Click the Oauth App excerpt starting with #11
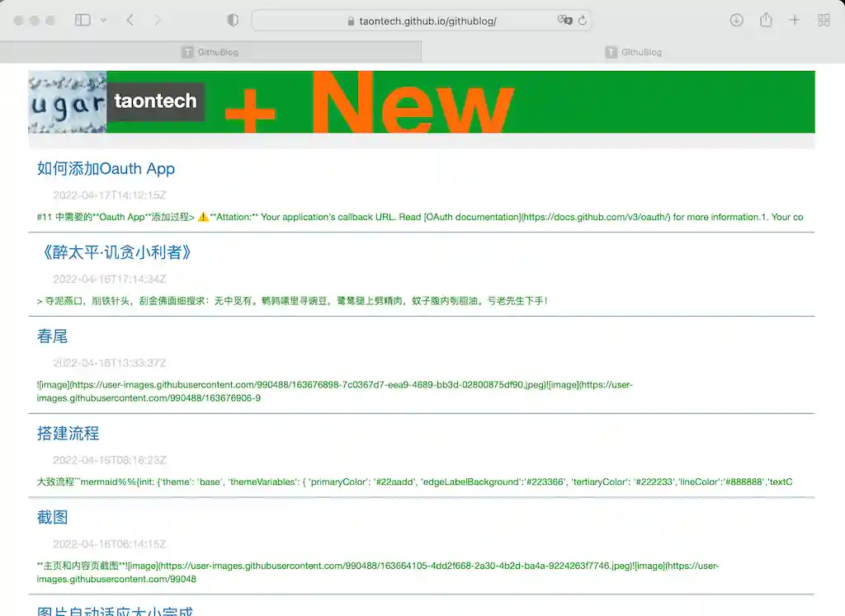Screen dimensions: 845x616 [420, 217]
